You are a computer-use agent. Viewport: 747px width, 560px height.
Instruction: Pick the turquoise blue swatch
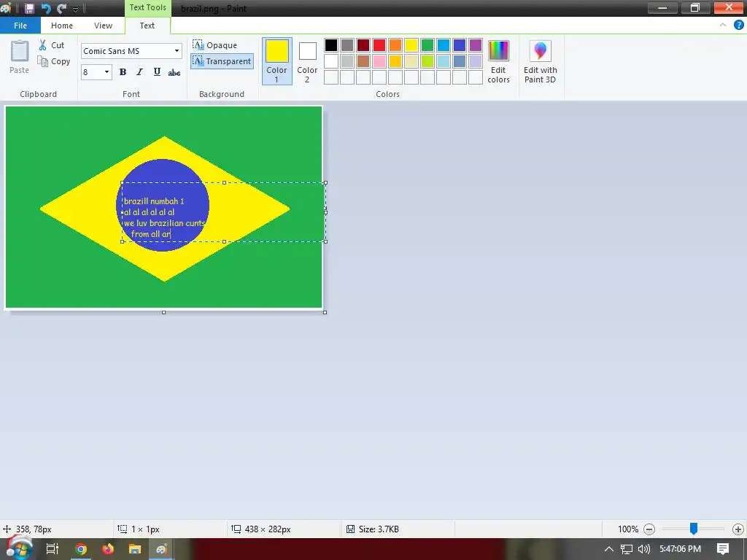444,45
